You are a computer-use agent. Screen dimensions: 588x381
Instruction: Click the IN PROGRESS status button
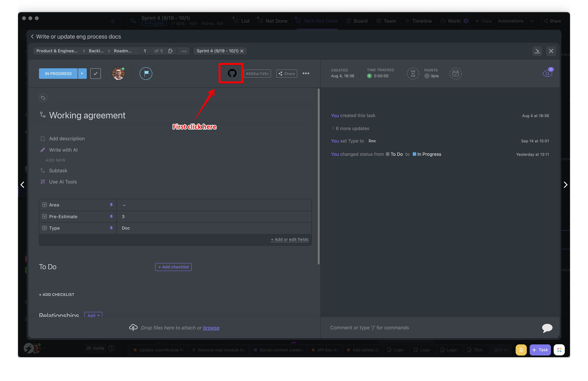(x=58, y=73)
